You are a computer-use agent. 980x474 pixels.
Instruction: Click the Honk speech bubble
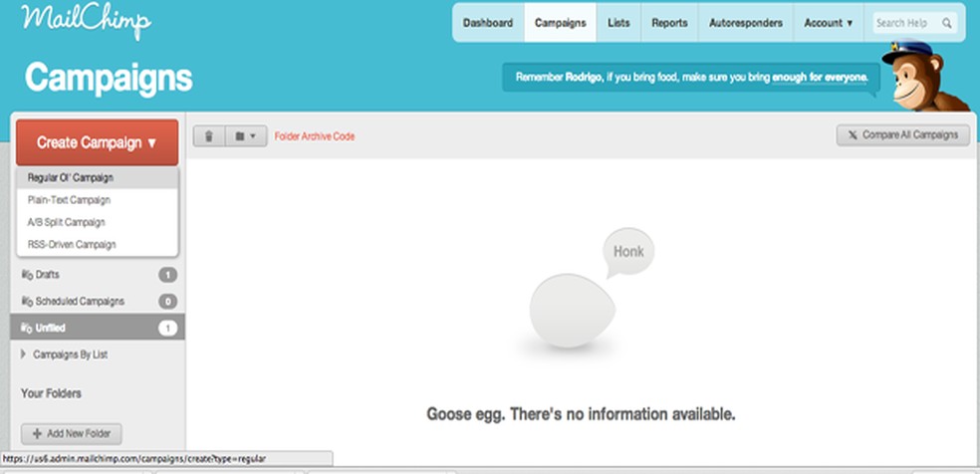point(628,253)
